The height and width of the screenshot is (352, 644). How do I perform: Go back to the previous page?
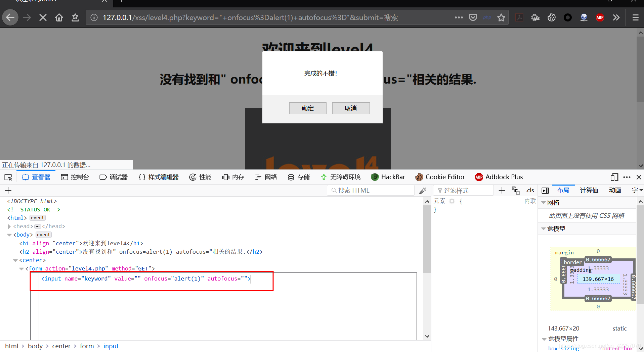(10, 17)
